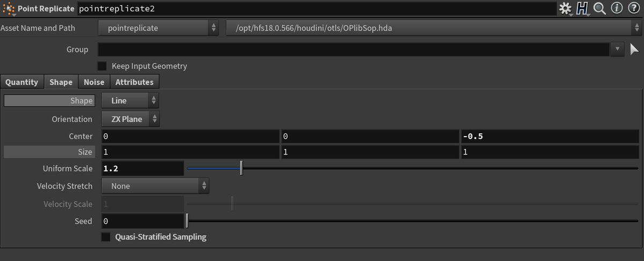Enable Quasi-Stratified Sampling checkbox
This screenshot has width=644, height=261.
tap(106, 236)
